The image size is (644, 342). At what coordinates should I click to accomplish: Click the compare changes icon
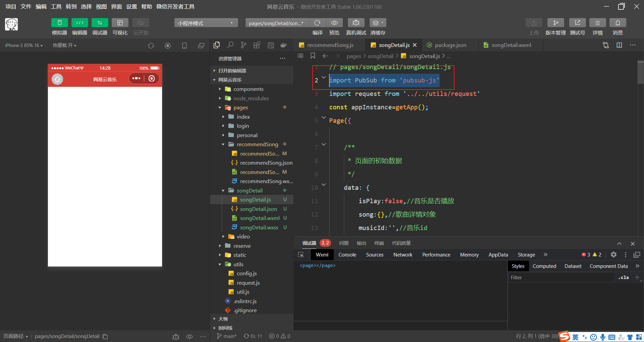point(606,45)
